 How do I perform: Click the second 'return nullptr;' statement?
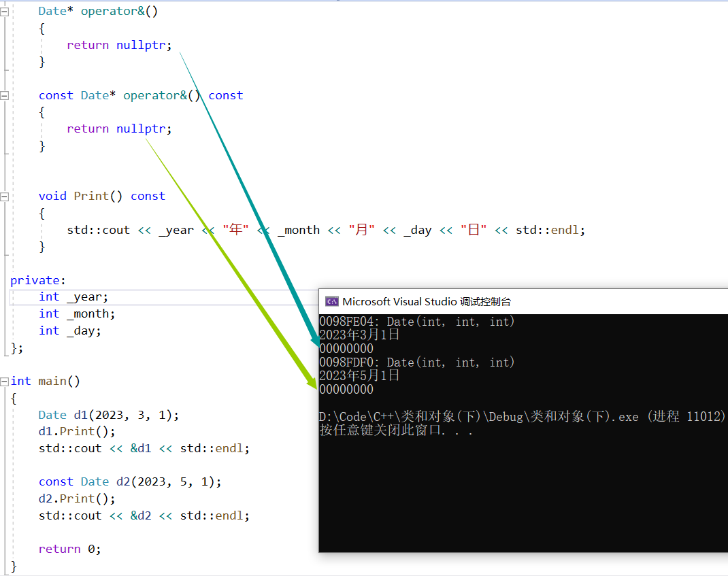click(119, 129)
